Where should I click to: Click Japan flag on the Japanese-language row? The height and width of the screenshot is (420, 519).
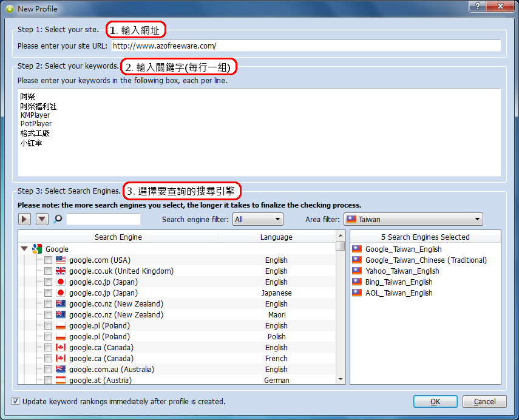pyautogui.click(x=61, y=293)
